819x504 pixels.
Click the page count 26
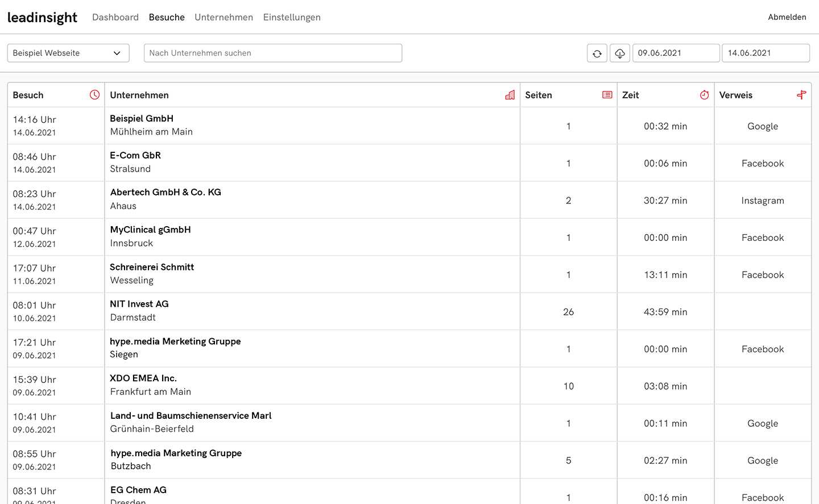pos(568,311)
